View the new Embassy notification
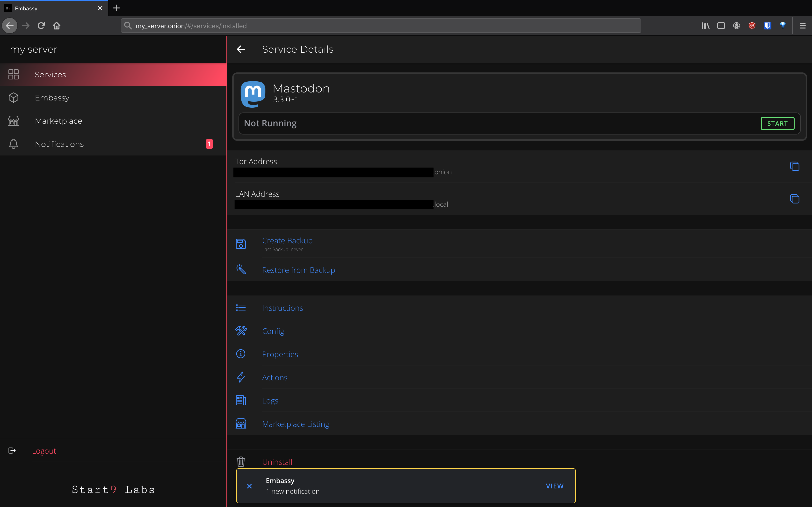812x507 pixels. tap(554, 486)
